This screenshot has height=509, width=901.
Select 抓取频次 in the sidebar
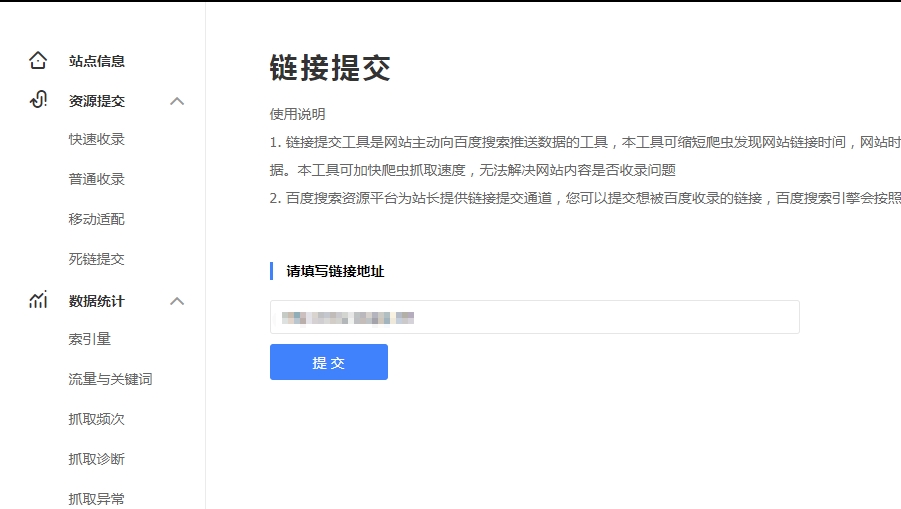pyautogui.click(x=97, y=419)
